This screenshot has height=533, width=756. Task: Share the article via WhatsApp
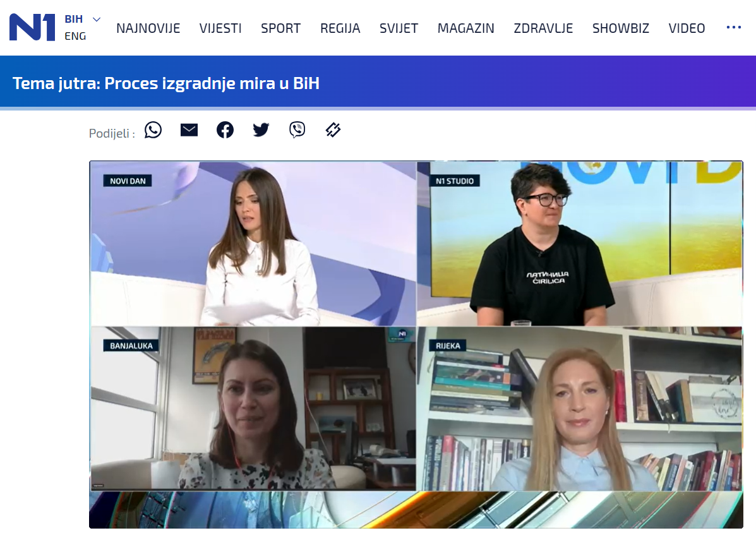click(x=153, y=130)
